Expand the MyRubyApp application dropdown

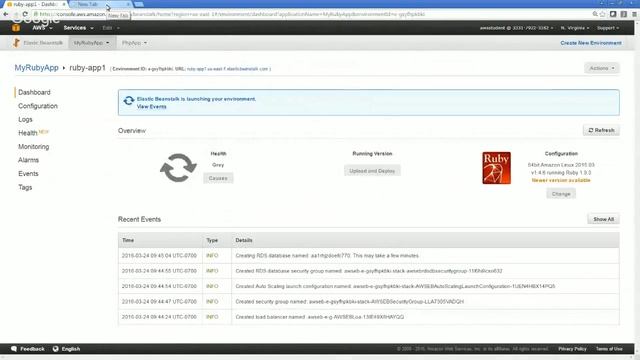click(91, 43)
